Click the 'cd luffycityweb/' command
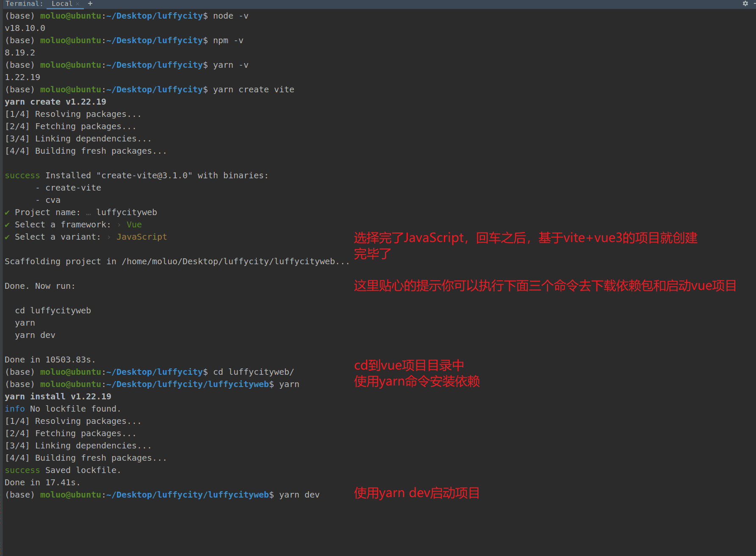 pos(254,372)
